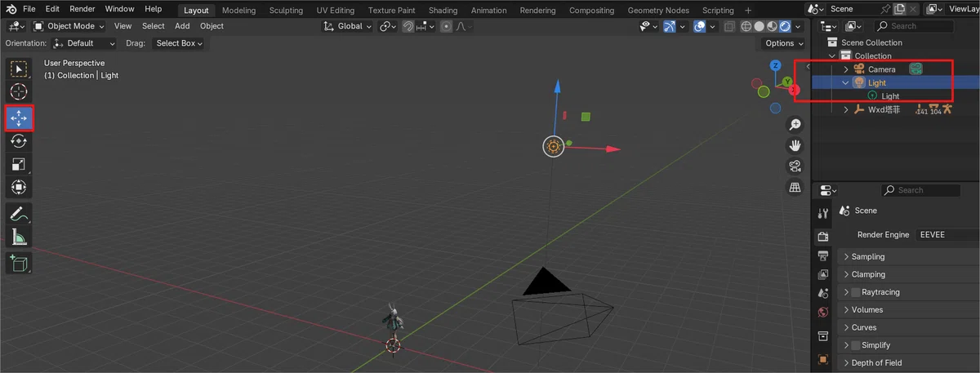The width and height of the screenshot is (980, 373).
Task: Open Global transform orientation dropdown
Action: click(350, 26)
